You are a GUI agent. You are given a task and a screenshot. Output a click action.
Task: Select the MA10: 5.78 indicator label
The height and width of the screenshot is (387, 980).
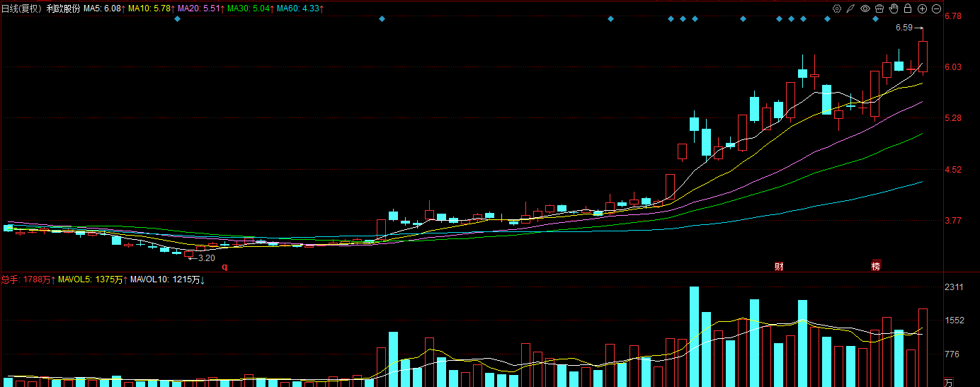152,8
